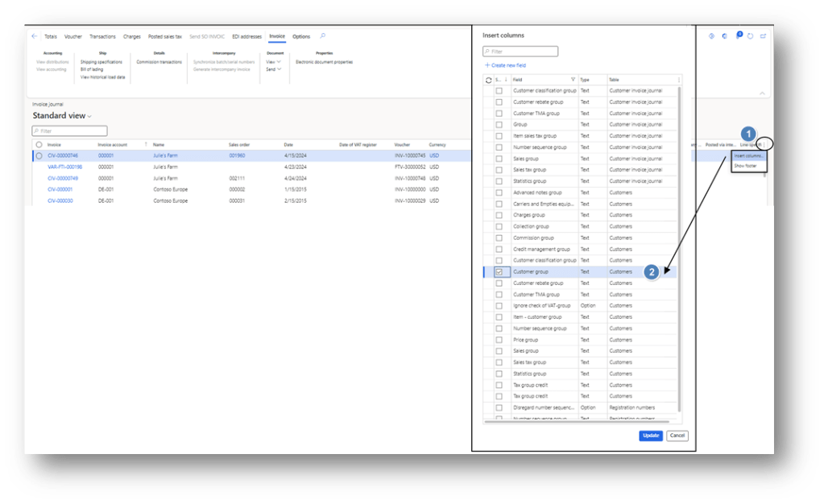Uncheck the Customer group checkbox
Screen dimensions: 824x504
tap(499, 272)
